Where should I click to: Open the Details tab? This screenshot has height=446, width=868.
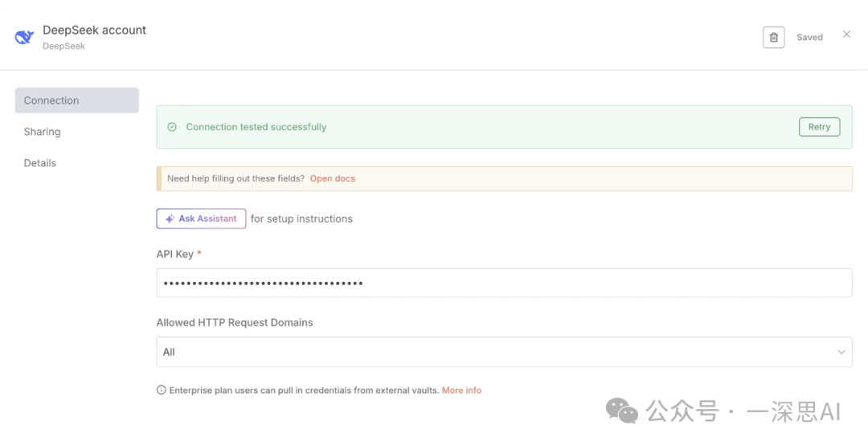[x=40, y=163]
